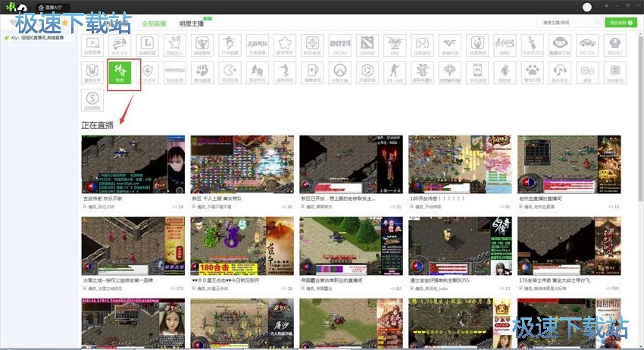Select the dollar sign finance category
Image resolution: width=644 pixels, height=350 pixels.
92,100
